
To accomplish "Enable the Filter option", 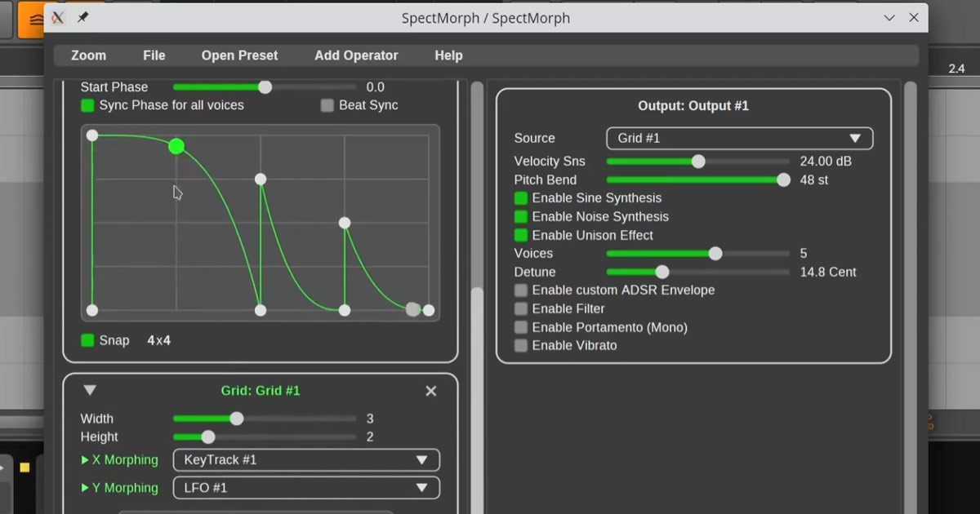I will point(520,308).
